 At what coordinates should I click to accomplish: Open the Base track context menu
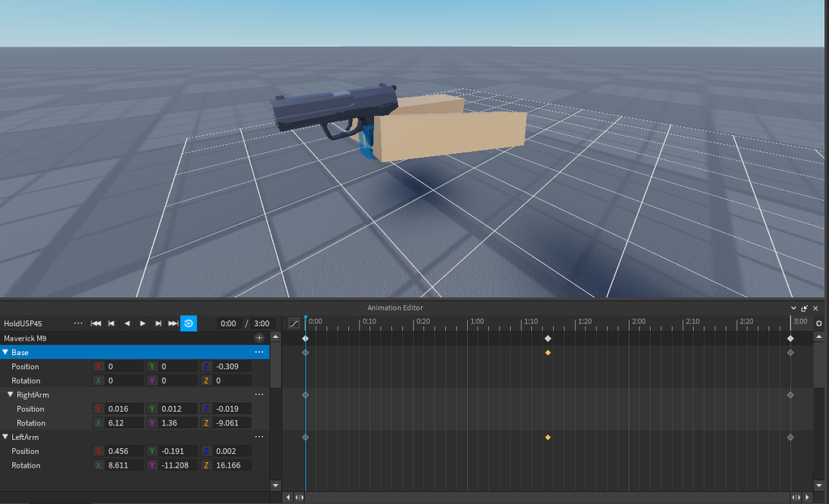pyautogui.click(x=258, y=352)
